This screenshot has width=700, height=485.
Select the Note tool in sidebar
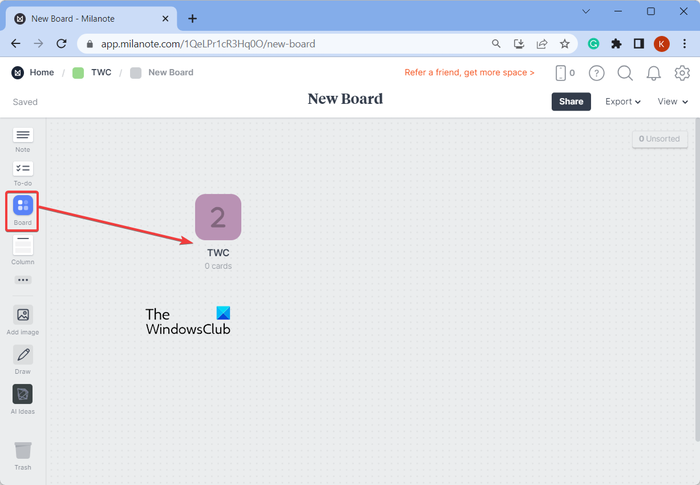[23, 135]
